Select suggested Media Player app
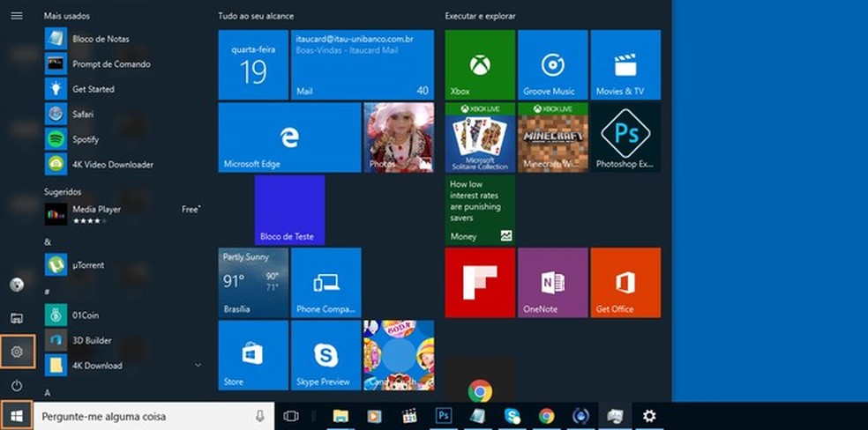The image size is (868, 430). 123,214
